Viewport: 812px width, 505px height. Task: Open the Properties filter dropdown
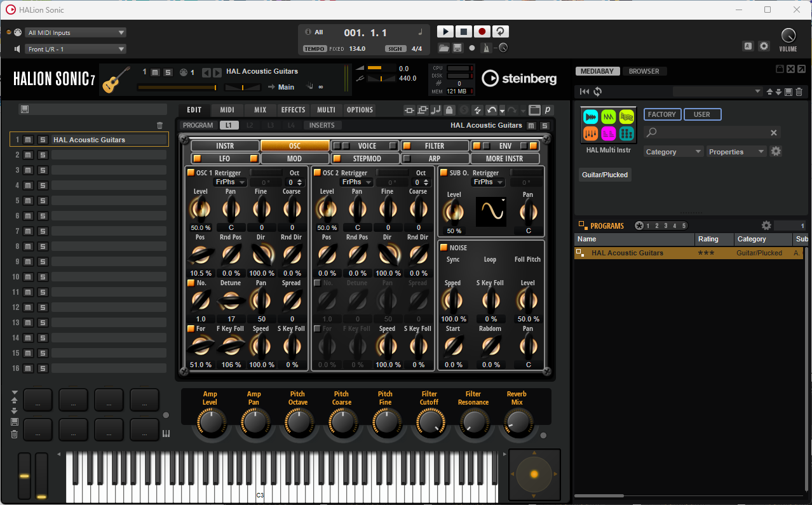pos(736,152)
